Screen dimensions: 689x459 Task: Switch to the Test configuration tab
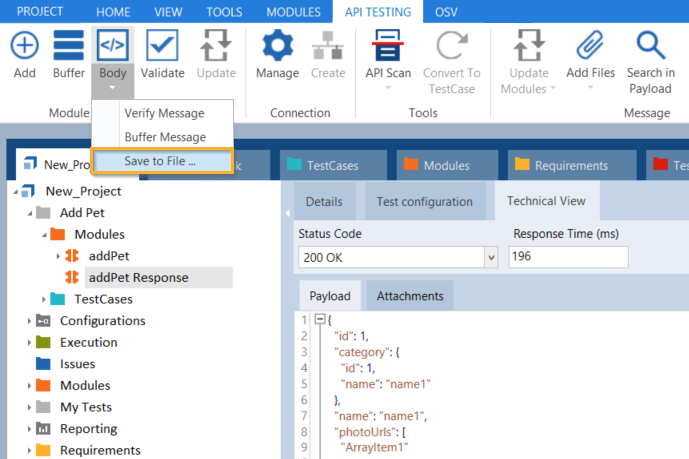[424, 201]
